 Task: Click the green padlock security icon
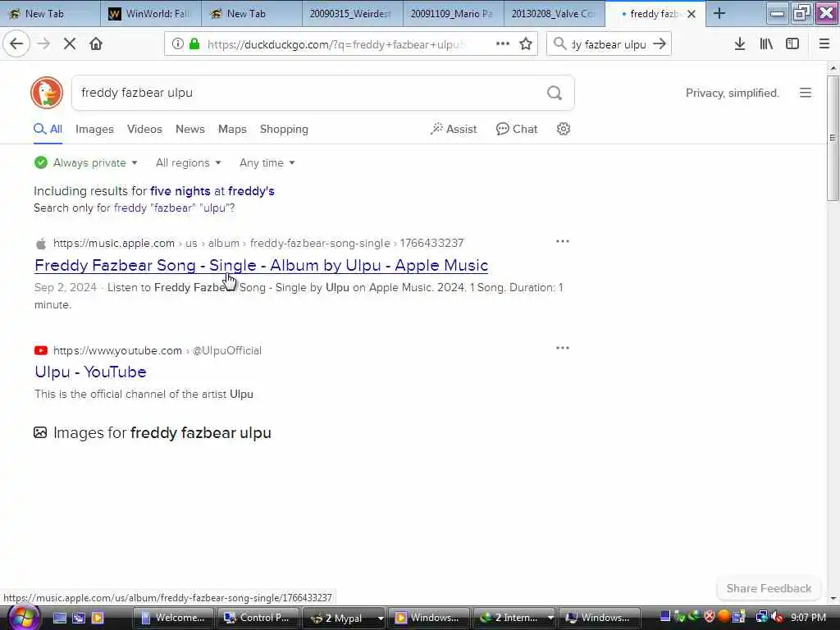click(194, 44)
